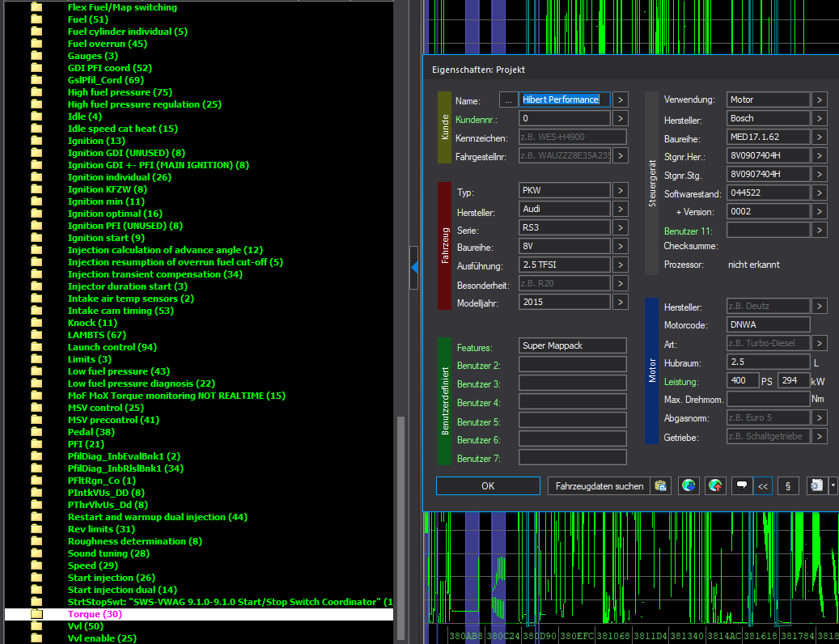Viewport: 839px width, 644px height.
Task: Open the arrow button next to Verwendung Motor
Action: tap(820, 100)
